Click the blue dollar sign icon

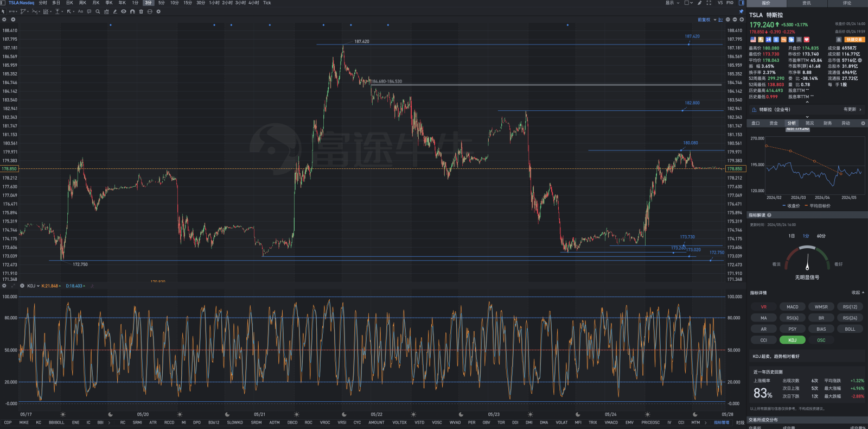pyautogui.click(x=776, y=40)
